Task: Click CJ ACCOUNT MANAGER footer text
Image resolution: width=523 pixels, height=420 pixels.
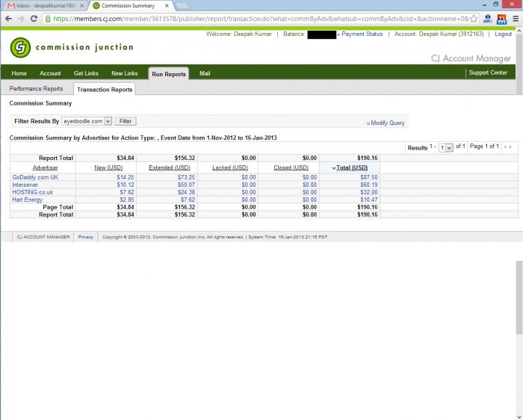Action: [43, 237]
